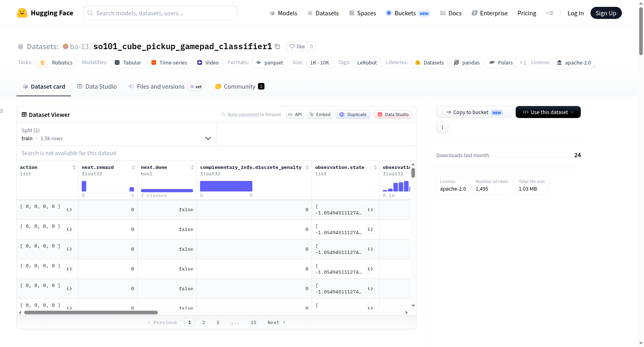Go to Datasets in the navigation
Image resolution: width=644 pixels, height=347 pixels.
(x=323, y=13)
